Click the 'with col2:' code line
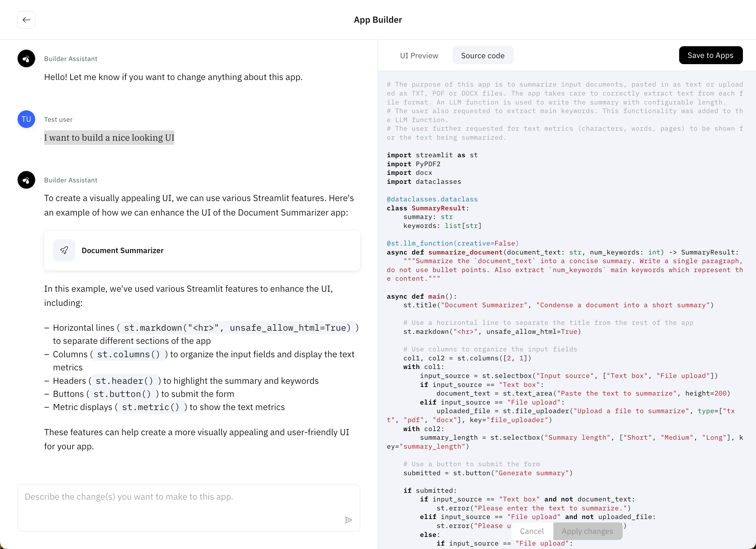Image resolution: width=756 pixels, height=549 pixels. point(424,429)
